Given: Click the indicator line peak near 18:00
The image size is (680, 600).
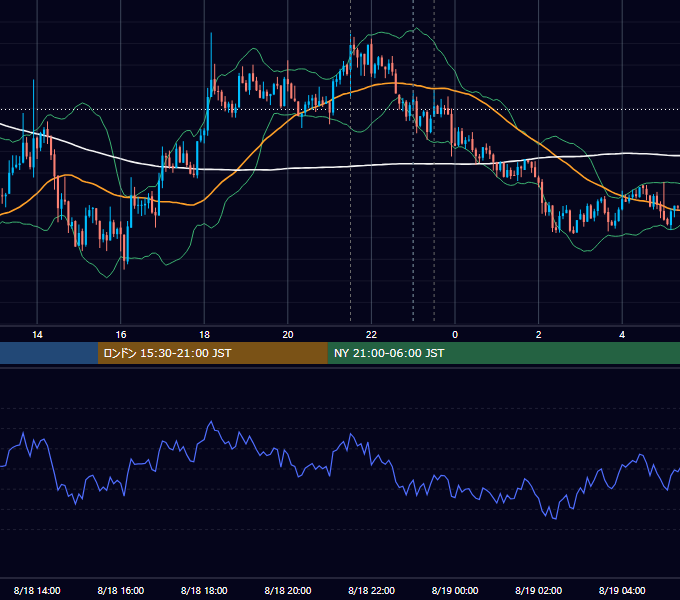Looking at the screenshot, I should pyautogui.click(x=211, y=422).
